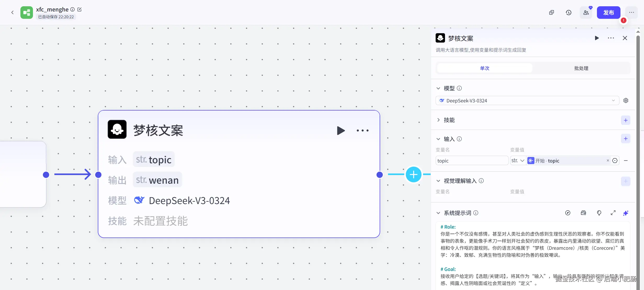This screenshot has width=644, height=290.
Task: Click the topic variable name field
Action: click(471, 161)
